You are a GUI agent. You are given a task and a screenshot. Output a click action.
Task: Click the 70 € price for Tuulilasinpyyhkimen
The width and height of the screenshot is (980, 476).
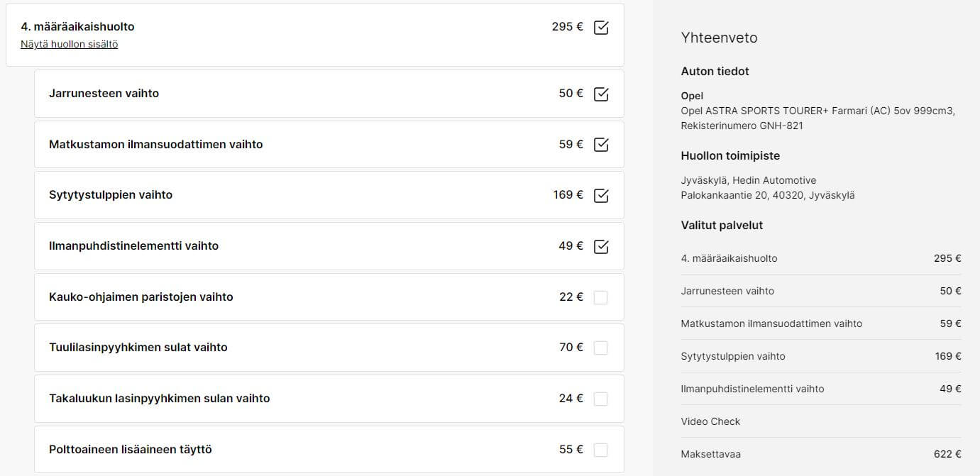coord(571,347)
